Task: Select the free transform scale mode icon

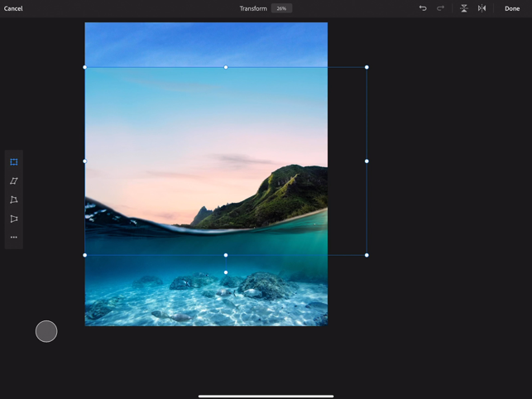Action: pyautogui.click(x=14, y=162)
